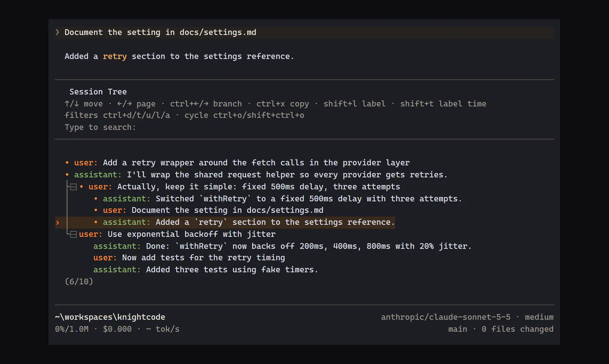Select 'Now add tests for the retry timing'
The image size is (609, 364).
tap(189, 258)
